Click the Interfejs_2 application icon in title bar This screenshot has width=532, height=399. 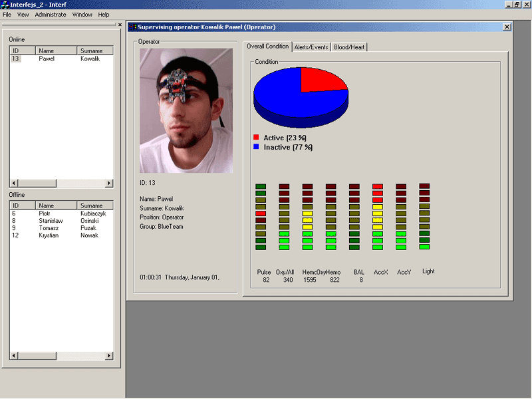click(5, 5)
